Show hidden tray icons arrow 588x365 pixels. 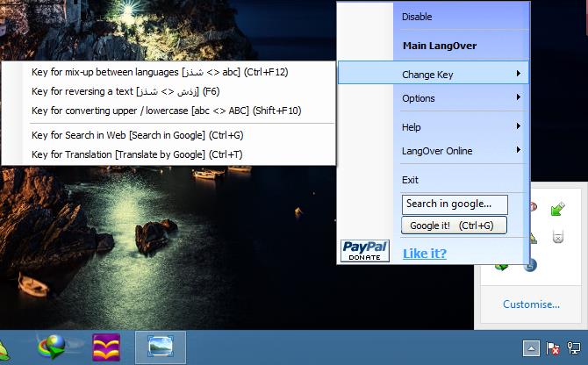tap(531, 348)
